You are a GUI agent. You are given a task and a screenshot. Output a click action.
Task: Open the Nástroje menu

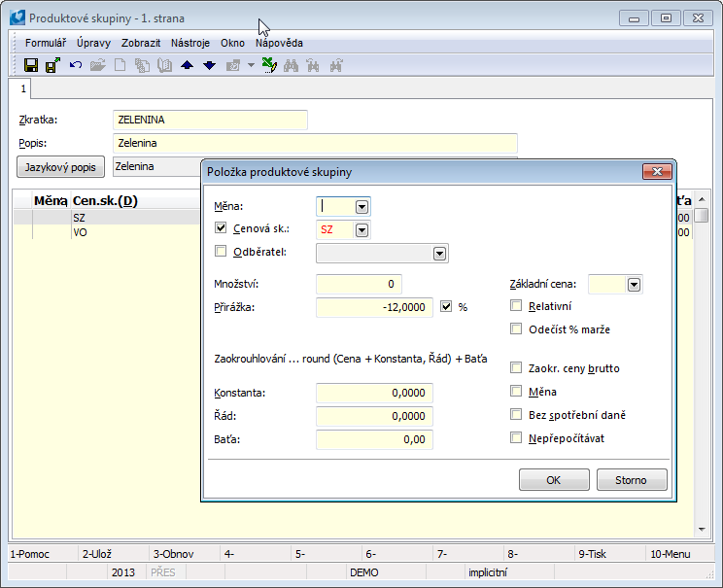(x=191, y=43)
